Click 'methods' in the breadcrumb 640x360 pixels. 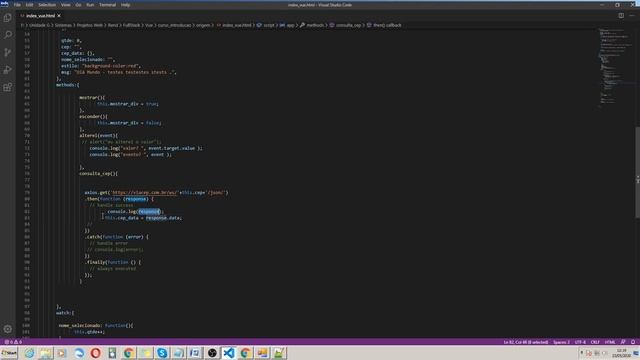[x=315, y=25]
